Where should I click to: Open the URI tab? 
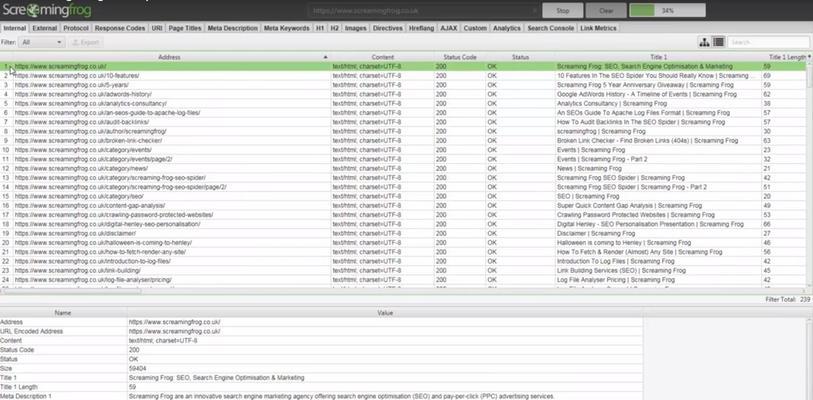click(x=157, y=29)
